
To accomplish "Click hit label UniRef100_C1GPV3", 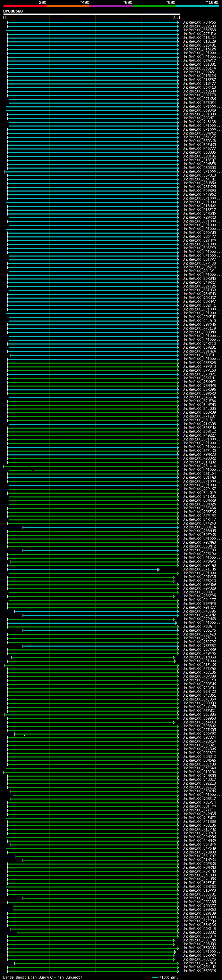I will pos(199,891).
